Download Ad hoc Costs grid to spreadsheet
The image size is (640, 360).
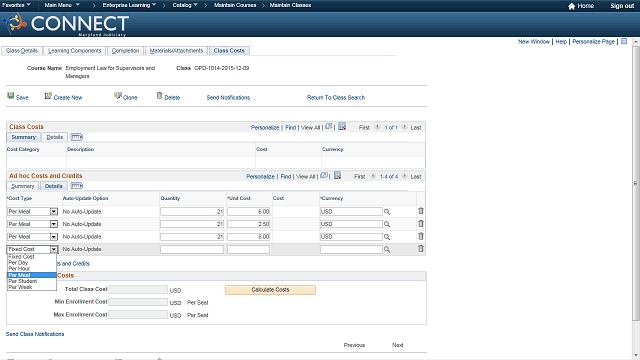(338, 176)
